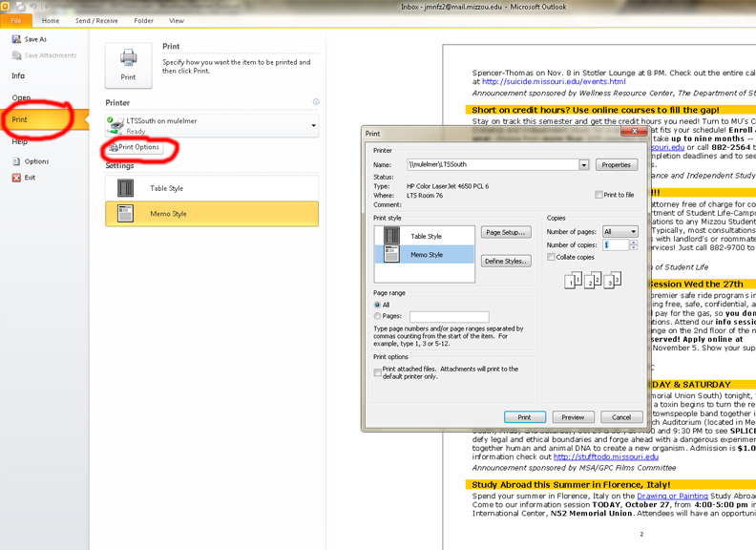Screen dimensions: 756x550
Task: Choose Memo Style in dialog Print style list
Action: click(x=427, y=254)
